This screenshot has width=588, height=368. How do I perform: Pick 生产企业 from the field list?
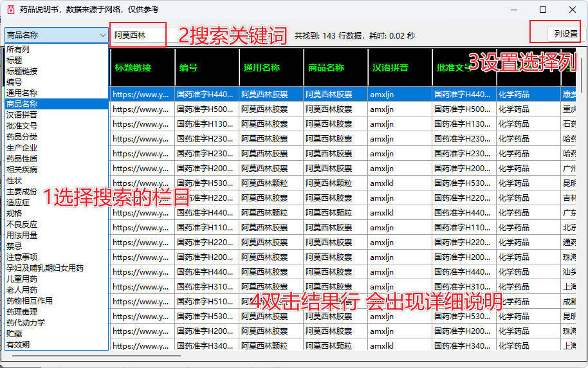click(22, 148)
